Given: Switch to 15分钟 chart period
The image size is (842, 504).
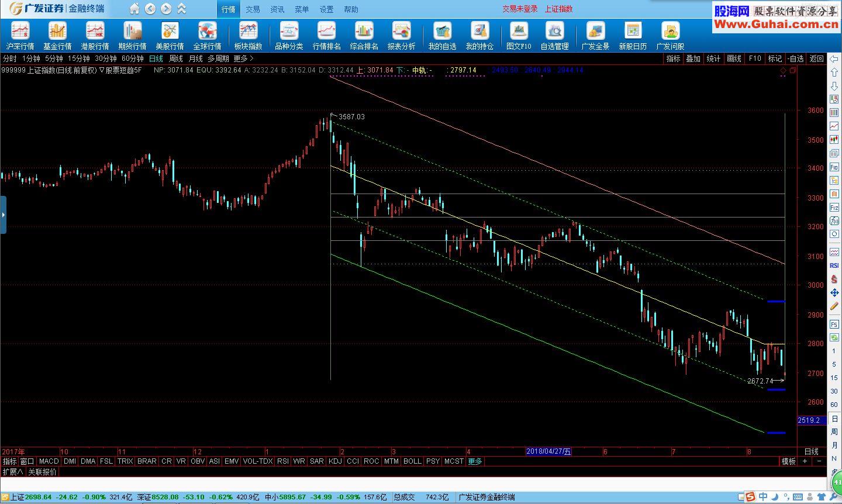Looking at the screenshot, I should [x=79, y=58].
